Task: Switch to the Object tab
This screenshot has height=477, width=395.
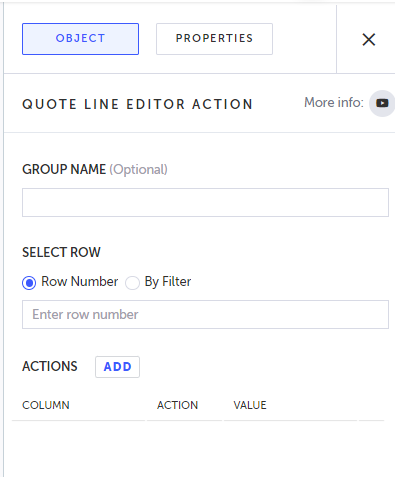Action: tap(80, 39)
